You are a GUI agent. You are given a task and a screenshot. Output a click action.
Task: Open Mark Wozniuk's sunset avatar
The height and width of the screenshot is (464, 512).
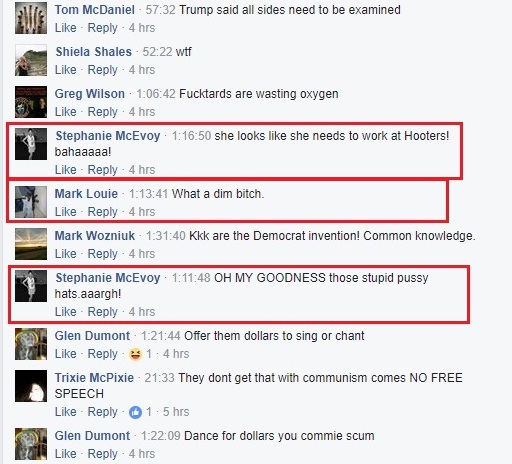tap(31, 244)
